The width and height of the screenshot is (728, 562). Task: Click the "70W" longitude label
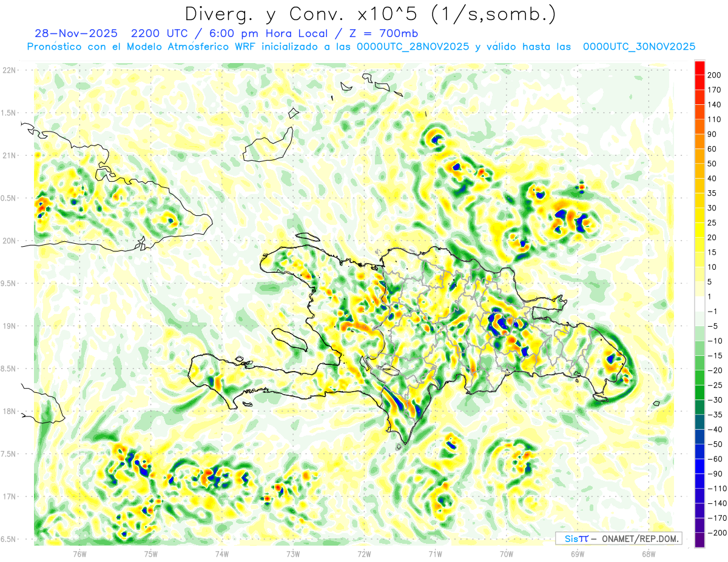(507, 554)
